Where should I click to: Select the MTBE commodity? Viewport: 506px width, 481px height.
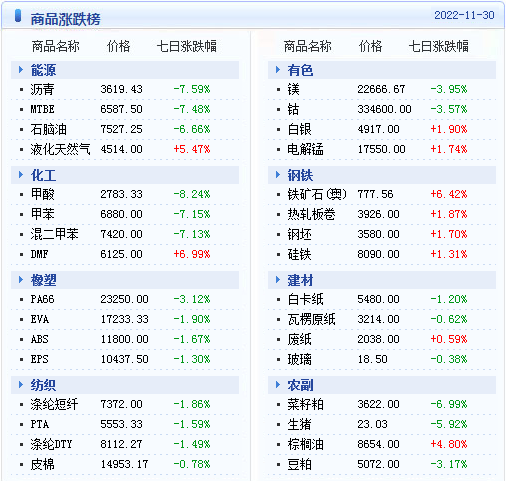click(42, 109)
